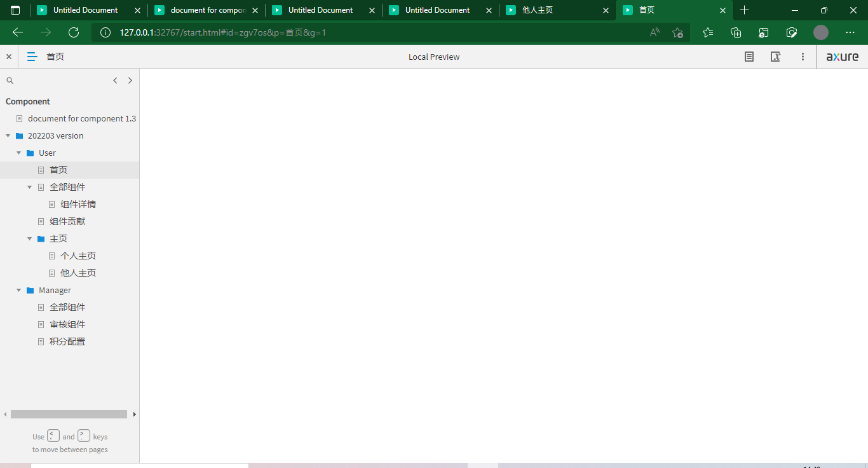Add this page to favorites star
The height and width of the screenshot is (468, 868).
point(677,32)
